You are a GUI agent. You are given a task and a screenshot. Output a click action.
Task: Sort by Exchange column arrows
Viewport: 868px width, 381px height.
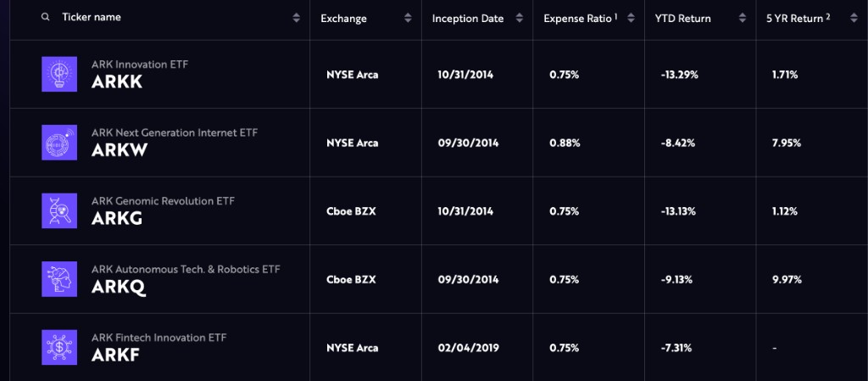pos(408,18)
